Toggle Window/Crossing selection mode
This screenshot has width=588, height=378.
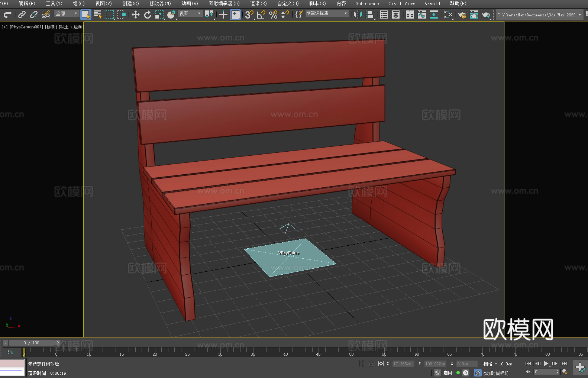pyautogui.click(x=122, y=14)
